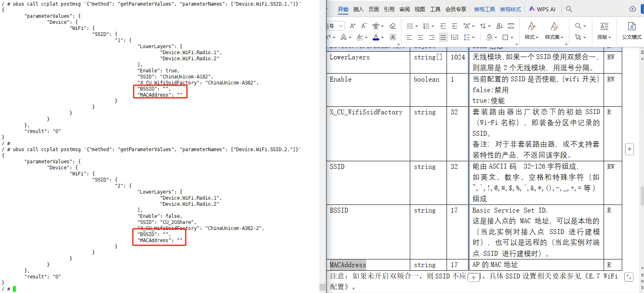Viewport: 644px width, 293px height.
Task: Apply distributed alignment
Action: 454,37
